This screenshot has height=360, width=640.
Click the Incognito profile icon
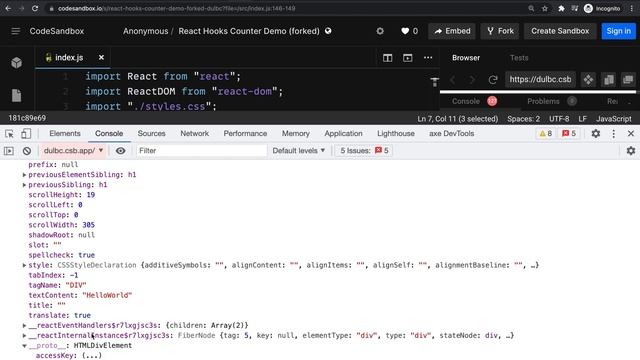[x=588, y=8]
